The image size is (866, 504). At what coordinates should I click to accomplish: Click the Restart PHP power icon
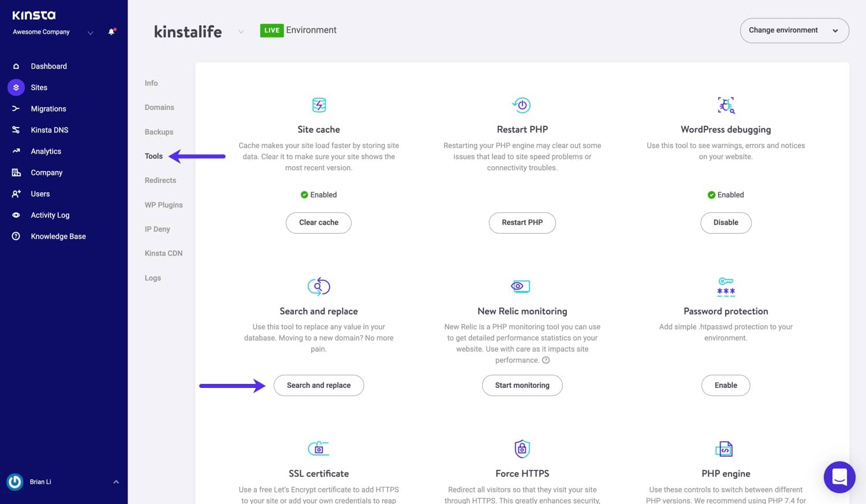point(521,105)
